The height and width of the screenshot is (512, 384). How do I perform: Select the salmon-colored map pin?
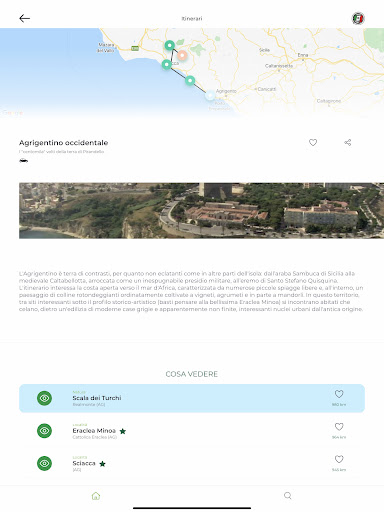point(182,55)
